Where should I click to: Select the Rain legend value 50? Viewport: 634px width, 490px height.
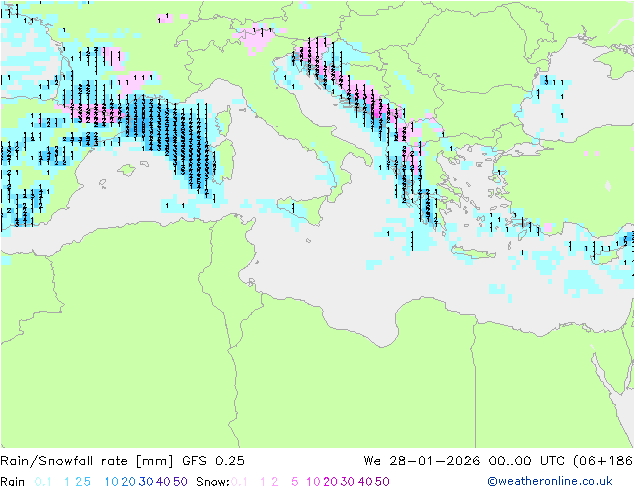pos(180,482)
